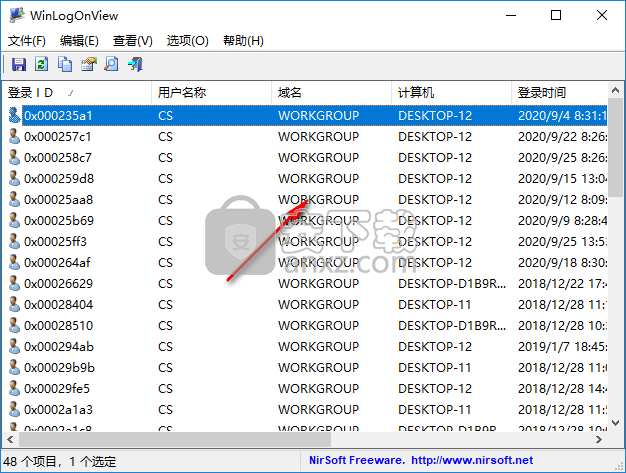Sort by the 域名 column header
This screenshot has height=473, width=626.
[x=331, y=93]
